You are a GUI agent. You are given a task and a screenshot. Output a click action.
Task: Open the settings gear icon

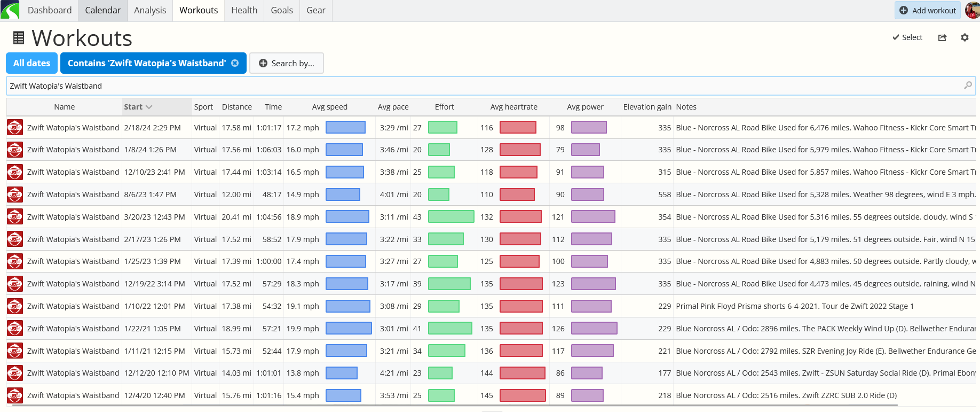pos(965,37)
